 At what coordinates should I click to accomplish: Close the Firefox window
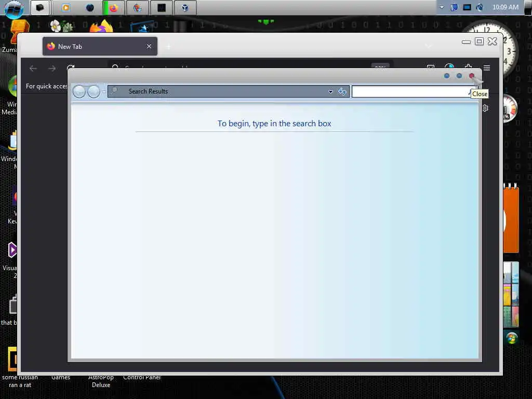493,42
